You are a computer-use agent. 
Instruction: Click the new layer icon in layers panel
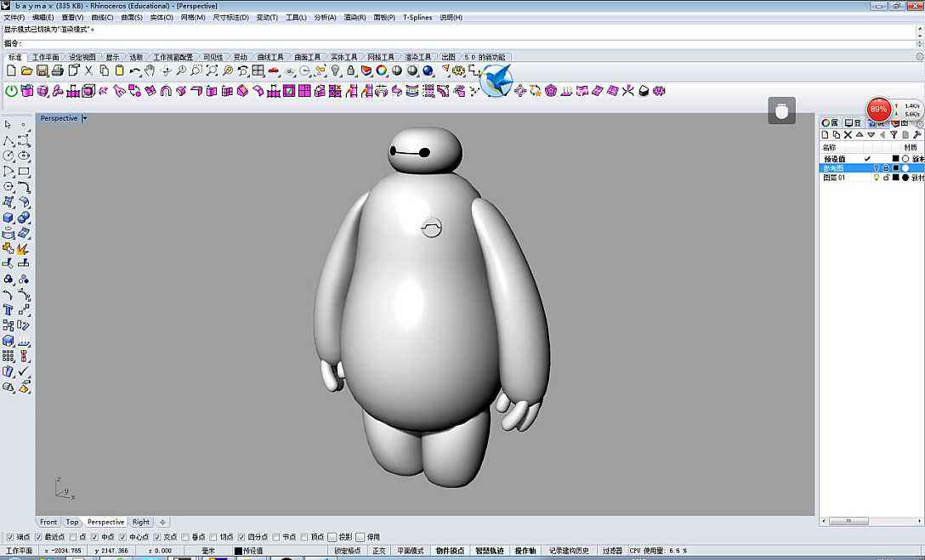[x=825, y=135]
